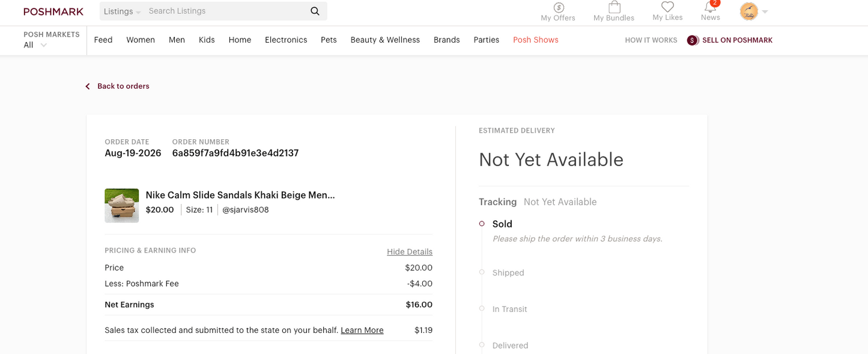
Task: Open the Pets category
Action: pyautogui.click(x=329, y=40)
